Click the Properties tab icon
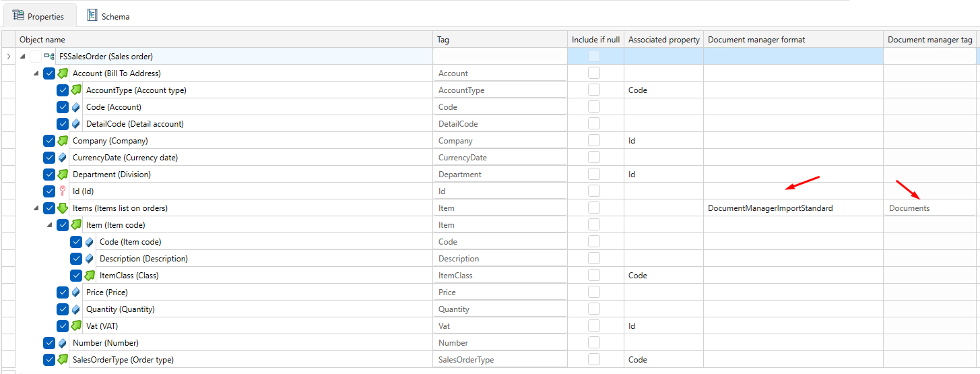This screenshot has width=980, height=374. [18, 15]
